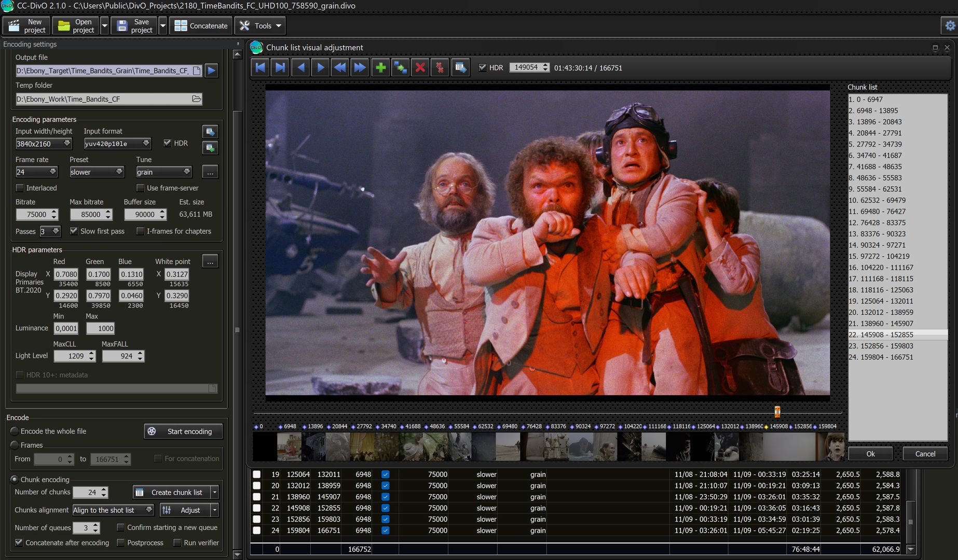Viewport: 958px width, 560px height.
Task: Click the New project icon button
Action: [26, 25]
